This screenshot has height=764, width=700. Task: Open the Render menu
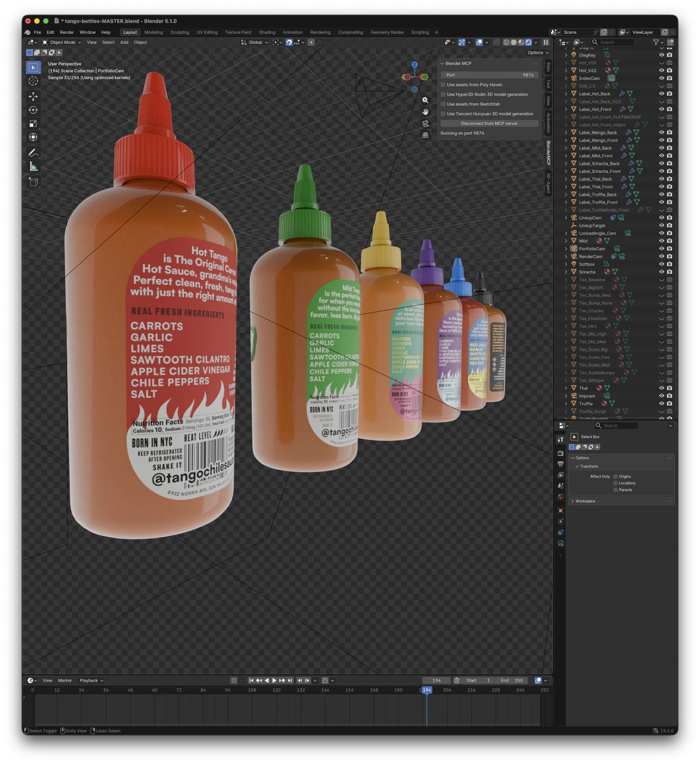coord(67,32)
